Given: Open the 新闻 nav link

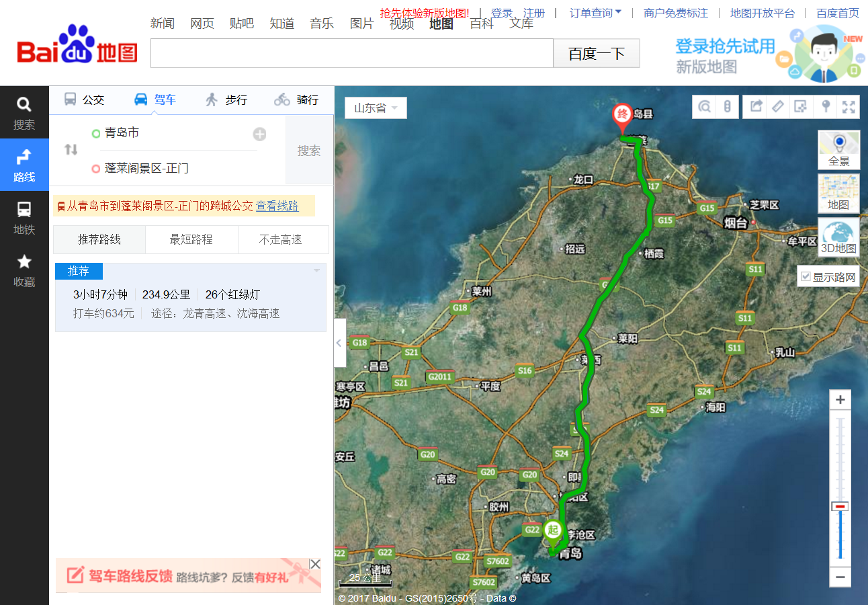Looking at the screenshot, I should point(163,24).
